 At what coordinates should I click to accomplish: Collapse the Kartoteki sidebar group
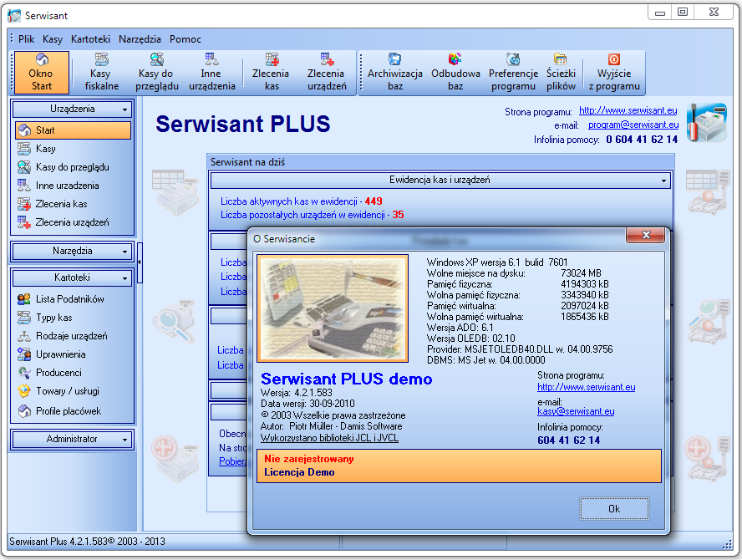(73, 277)
